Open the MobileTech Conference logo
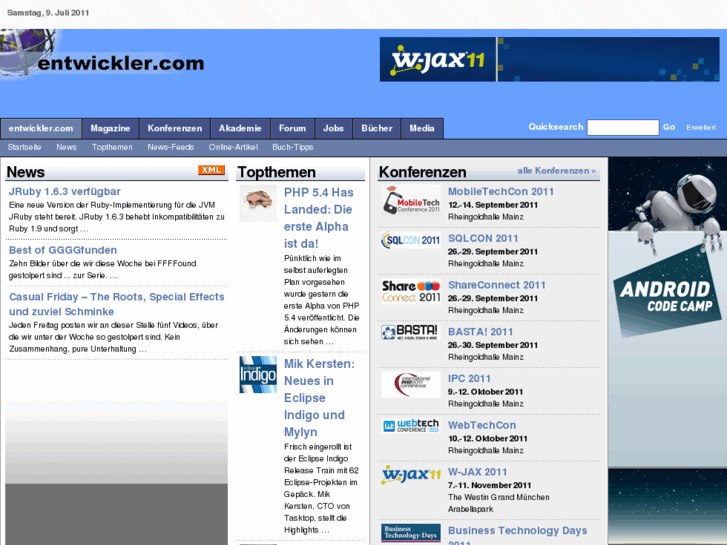The width and height of the screenshot is (727, 545). tap(411, 200)
